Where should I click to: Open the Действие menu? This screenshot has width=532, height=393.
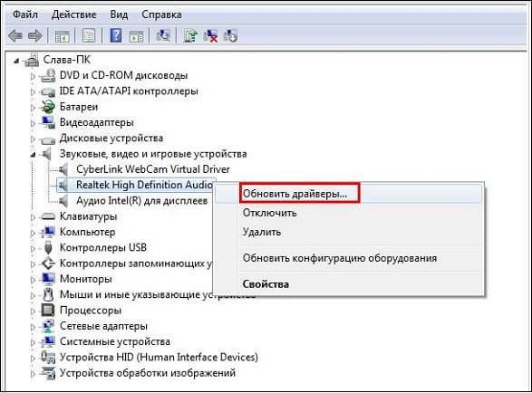tap(74, 14)
